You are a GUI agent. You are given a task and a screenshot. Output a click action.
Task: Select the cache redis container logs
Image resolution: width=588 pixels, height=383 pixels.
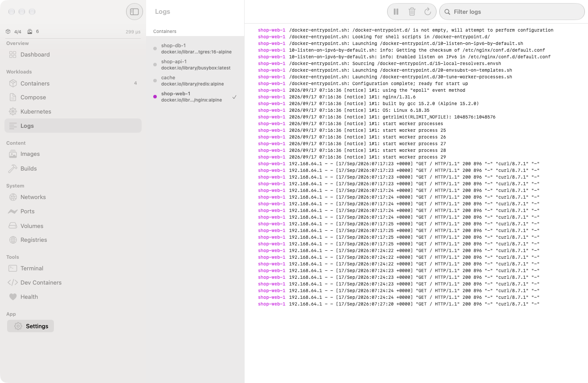tap(195, 81)
